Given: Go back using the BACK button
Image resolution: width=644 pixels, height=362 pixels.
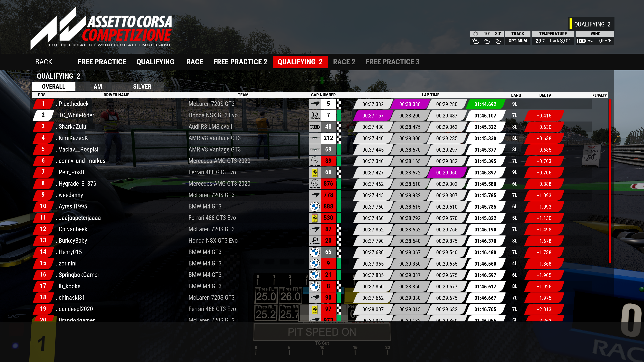Looking at the screenshot, I should (x=44, y=62).
